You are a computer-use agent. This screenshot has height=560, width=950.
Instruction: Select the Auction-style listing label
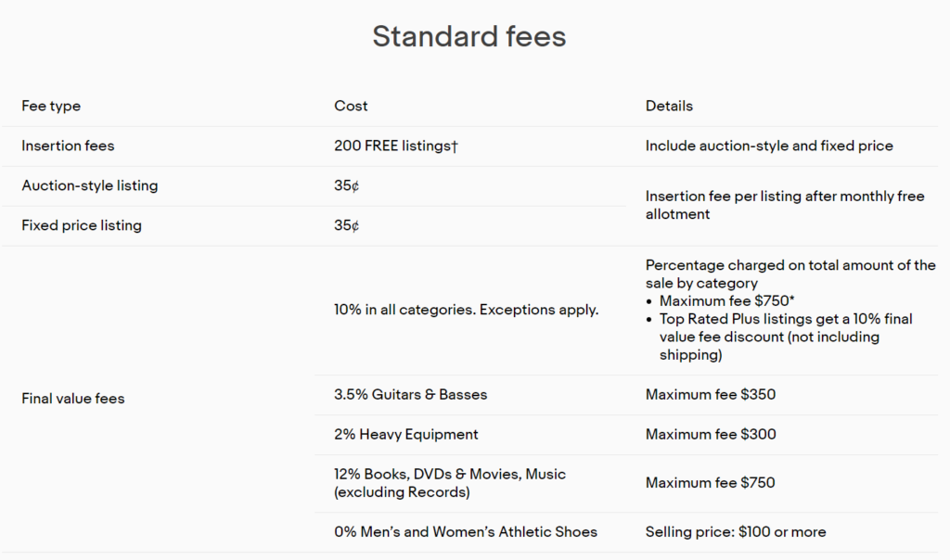pyautogui.click(x=90, y=185)
